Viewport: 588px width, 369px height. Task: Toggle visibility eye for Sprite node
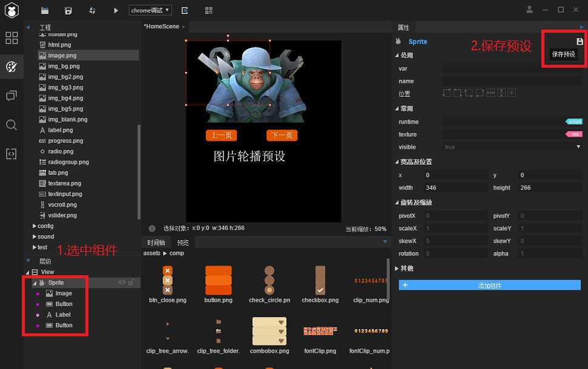coord(122,282)
